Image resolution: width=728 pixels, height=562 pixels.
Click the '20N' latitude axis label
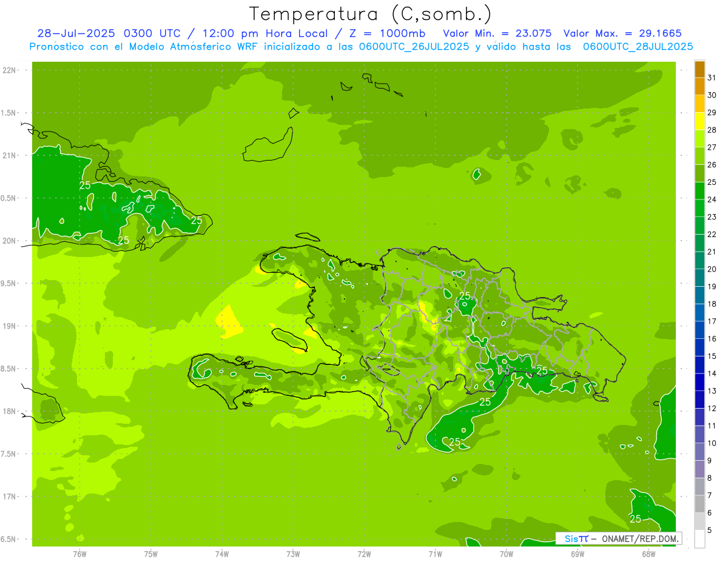point(8,241)
